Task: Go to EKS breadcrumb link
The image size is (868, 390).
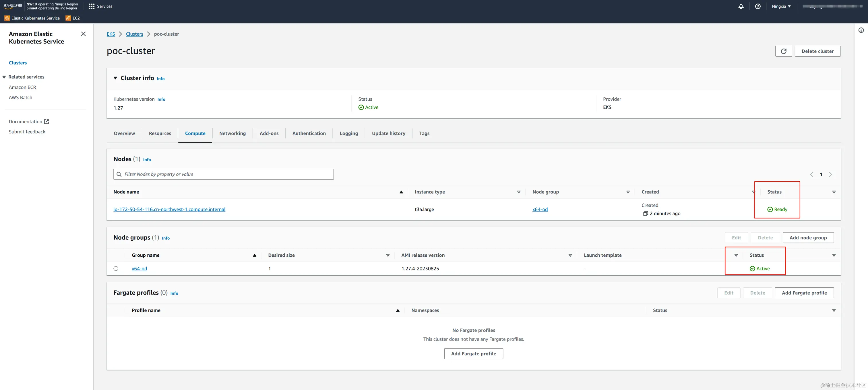Action: (x=111, y=34)
